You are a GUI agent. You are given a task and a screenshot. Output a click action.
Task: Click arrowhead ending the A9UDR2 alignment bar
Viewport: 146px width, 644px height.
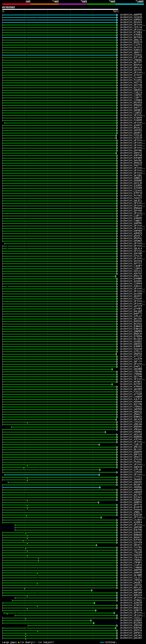(x=106, y=432)
